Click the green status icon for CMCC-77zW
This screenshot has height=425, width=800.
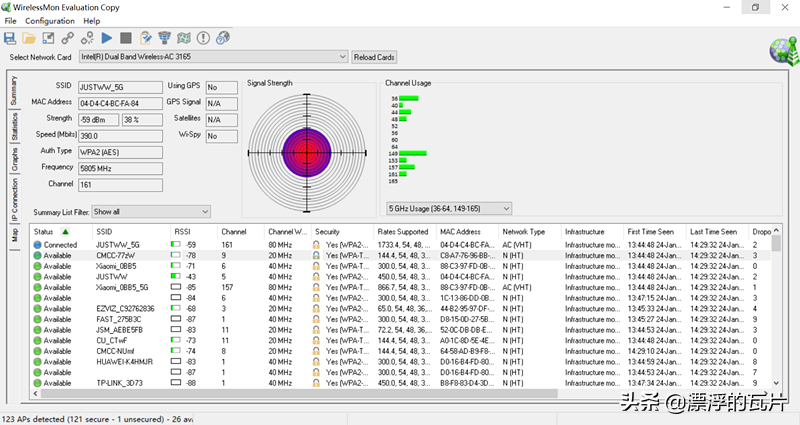37,256
